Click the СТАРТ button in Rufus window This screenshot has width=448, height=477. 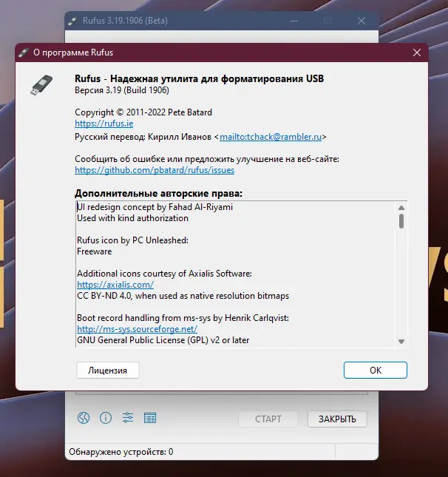(x=268, y=419)
